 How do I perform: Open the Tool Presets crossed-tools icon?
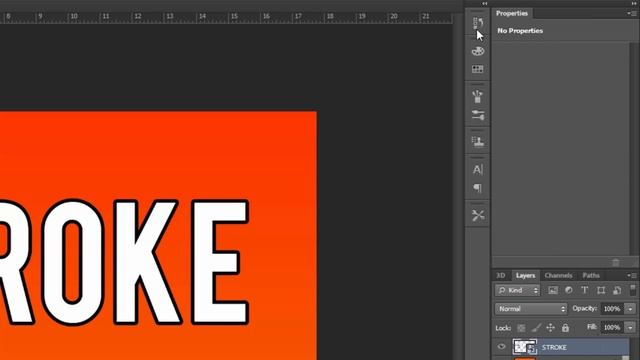pos(478,215)
